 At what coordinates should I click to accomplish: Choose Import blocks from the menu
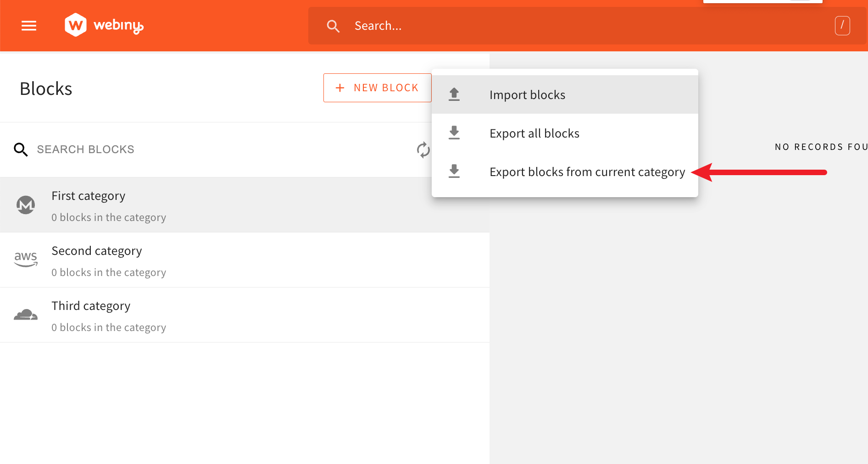point(527,94)
